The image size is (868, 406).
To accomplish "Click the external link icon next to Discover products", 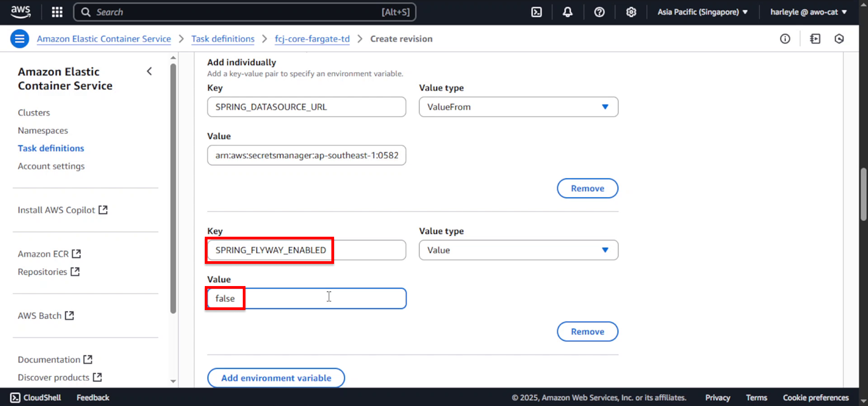I will (97, 377).
